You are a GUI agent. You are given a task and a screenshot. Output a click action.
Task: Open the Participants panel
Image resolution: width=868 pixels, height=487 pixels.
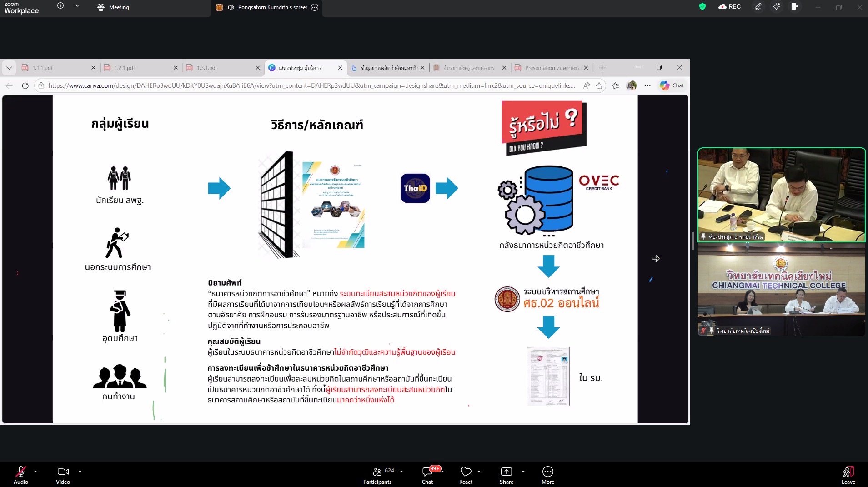coord(377,474)
